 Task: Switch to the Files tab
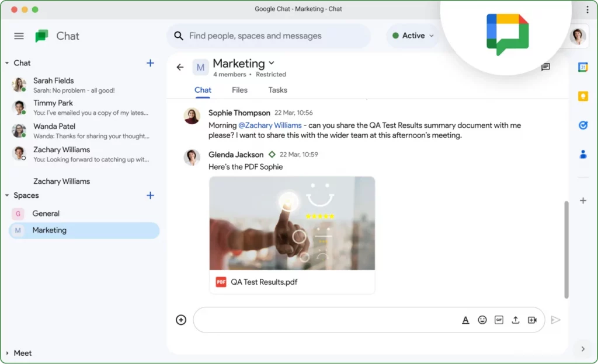tap(239, 90)
